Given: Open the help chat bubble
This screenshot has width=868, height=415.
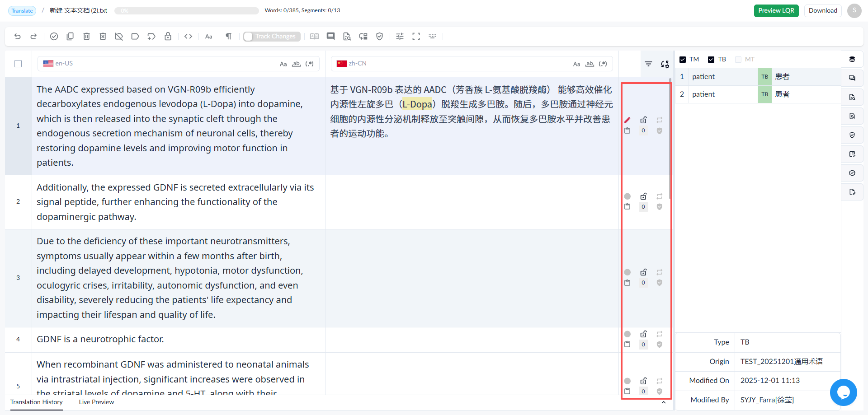Looking at the screenshot, I should (x=843, y=392).
